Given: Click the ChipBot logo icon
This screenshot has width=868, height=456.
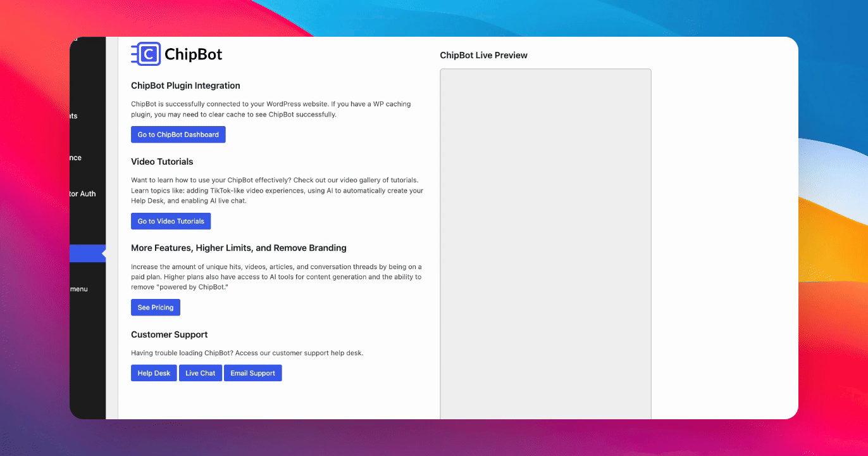Looking at the screenshot, I should pos(146,54).
